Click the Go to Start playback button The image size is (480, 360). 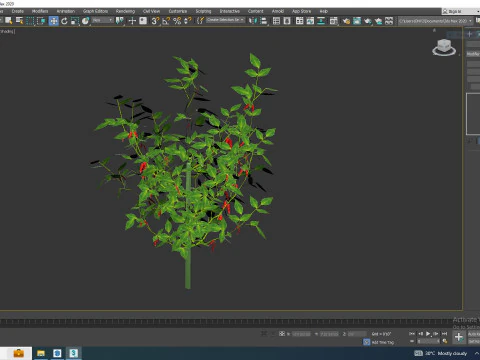(412, 334)
